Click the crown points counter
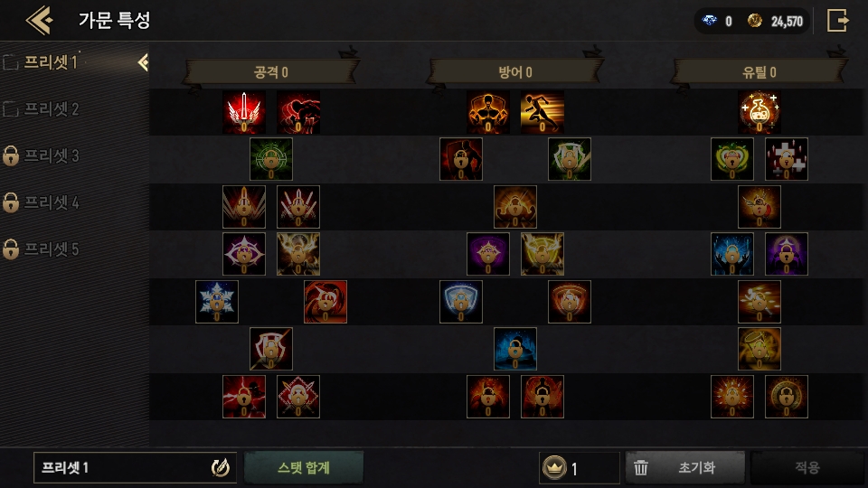868x488 pixels. click(x=579, y=468)
